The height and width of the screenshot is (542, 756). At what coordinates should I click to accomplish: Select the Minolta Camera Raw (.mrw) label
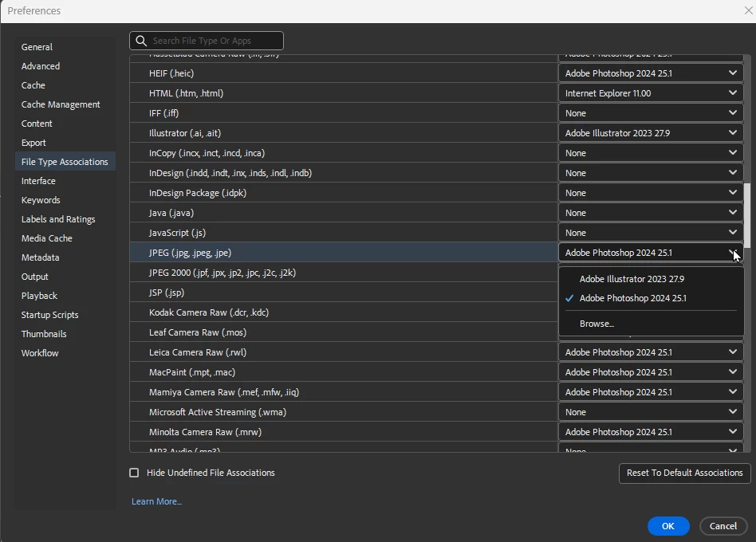point(206,432)
